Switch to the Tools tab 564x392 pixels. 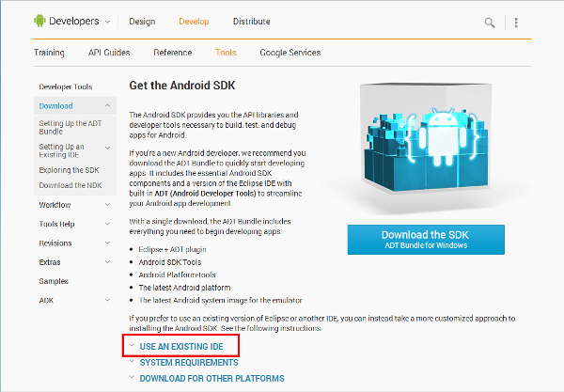tap(226, 53)
